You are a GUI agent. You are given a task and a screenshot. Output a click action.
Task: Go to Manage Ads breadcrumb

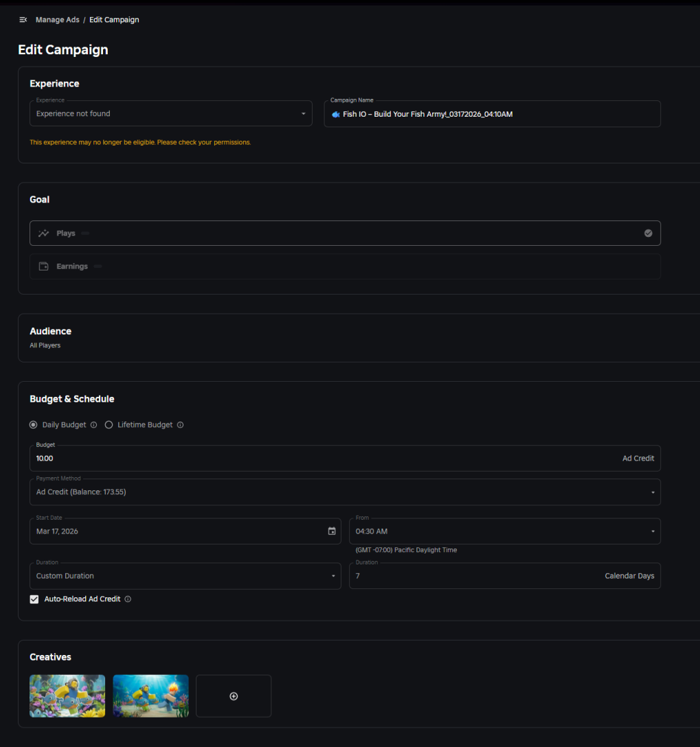[58, 19]
